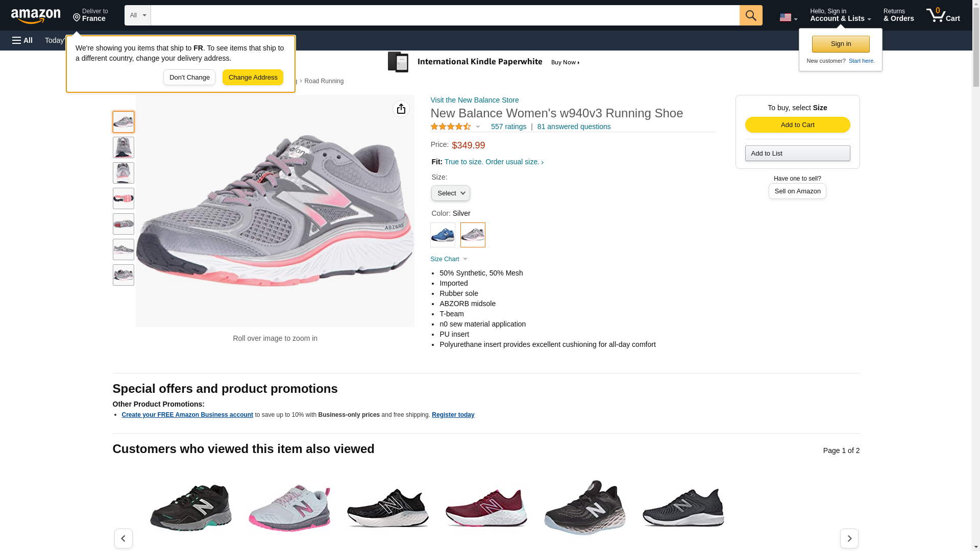Open Returns & Orders
Image resolution: width=980 pixels, height=551 pixels.
[x=898, y=15]
